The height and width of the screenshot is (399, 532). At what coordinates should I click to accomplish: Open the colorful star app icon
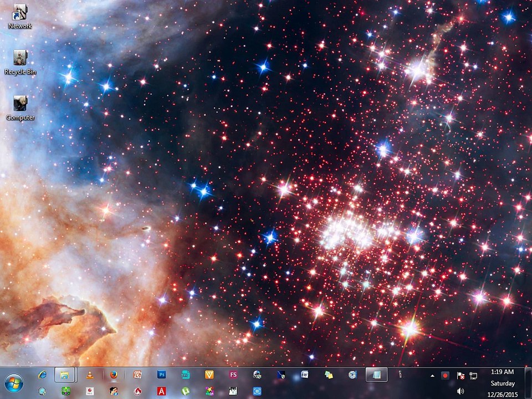pos(209,391)
